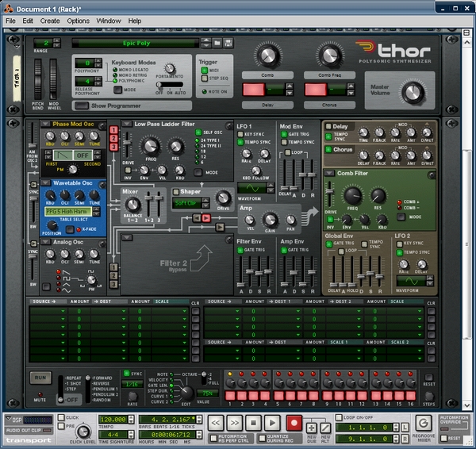Open Analog Osc type dropdown
This screenshot has width=476, height=449.
(x=45, y=242)
